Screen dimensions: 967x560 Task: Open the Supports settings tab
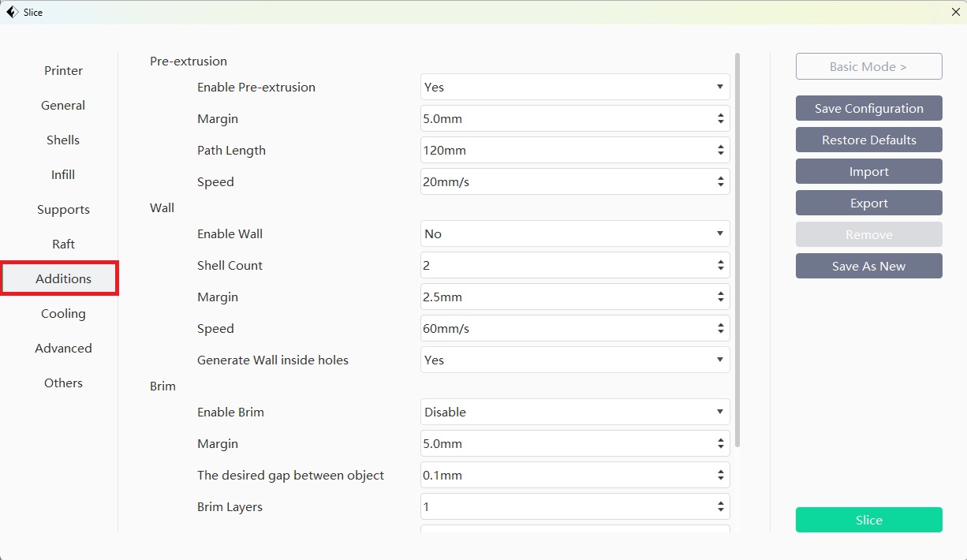(x=63, y=210)
